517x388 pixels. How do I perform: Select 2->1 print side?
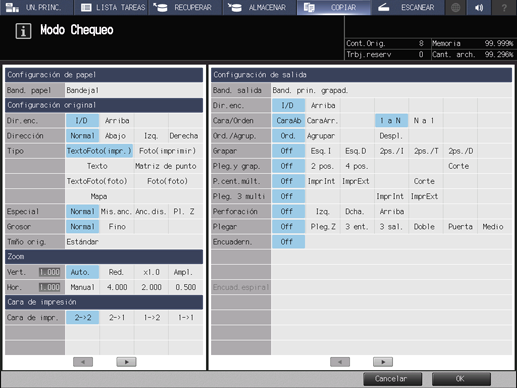[117, 318]
